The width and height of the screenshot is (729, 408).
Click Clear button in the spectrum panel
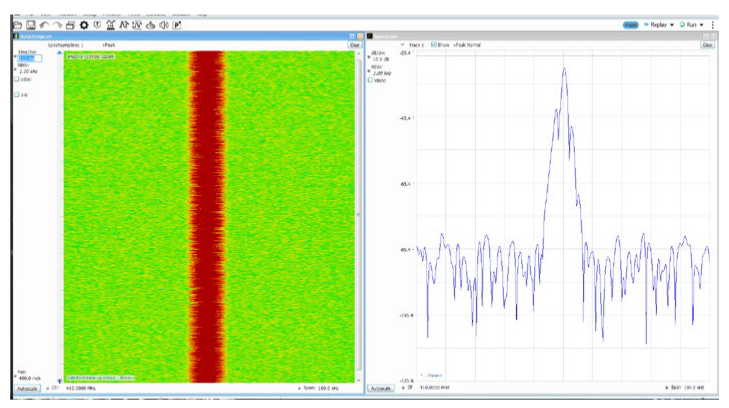[707, 45]
